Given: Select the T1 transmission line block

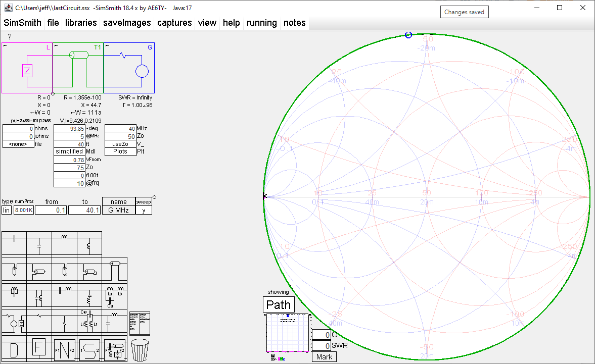Looking at the screenshot, I should 78,68.
